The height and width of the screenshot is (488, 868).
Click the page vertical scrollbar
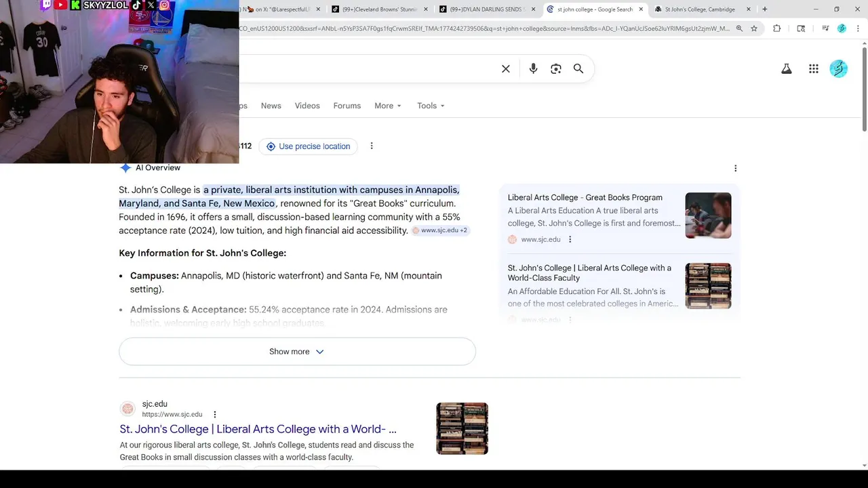pyautogui.click(x=864, y=88)
